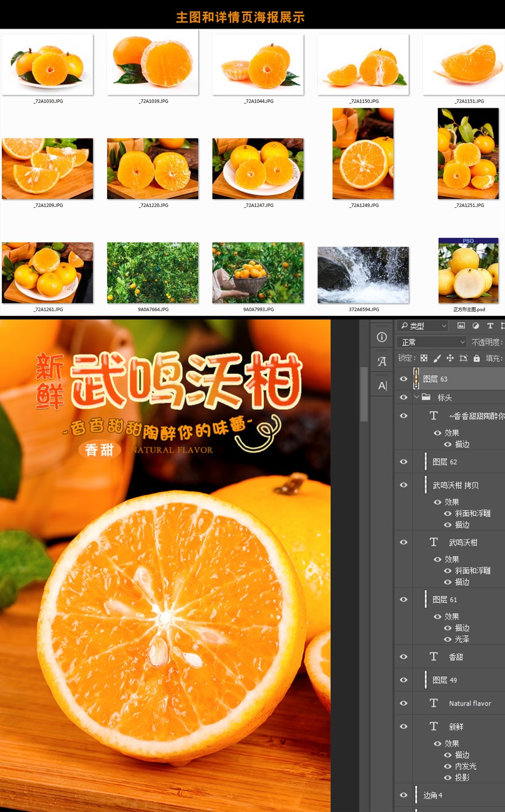Open the waterfall thumbnail 372A6594.JPG
The width and height of the screenshot is (505, 812).
(363, 275)
